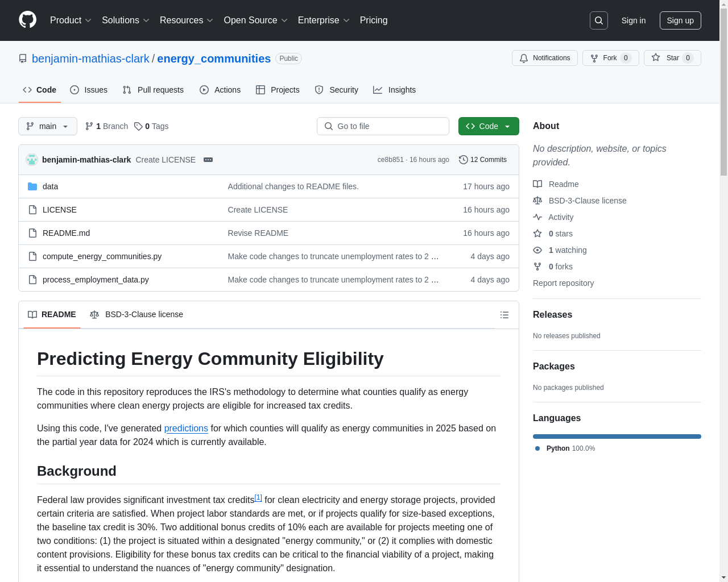Open process_employment_data.py file

click(96, 280)
